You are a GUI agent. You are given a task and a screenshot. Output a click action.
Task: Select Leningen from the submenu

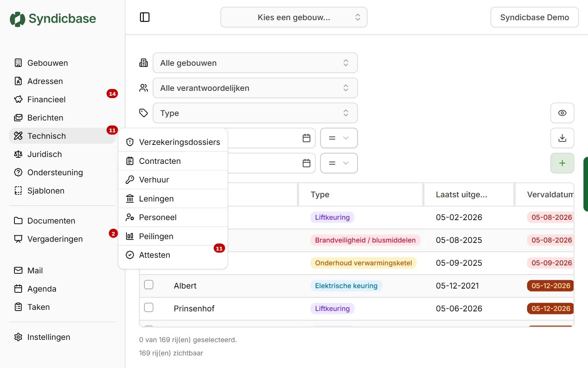(x=173, y=198)
